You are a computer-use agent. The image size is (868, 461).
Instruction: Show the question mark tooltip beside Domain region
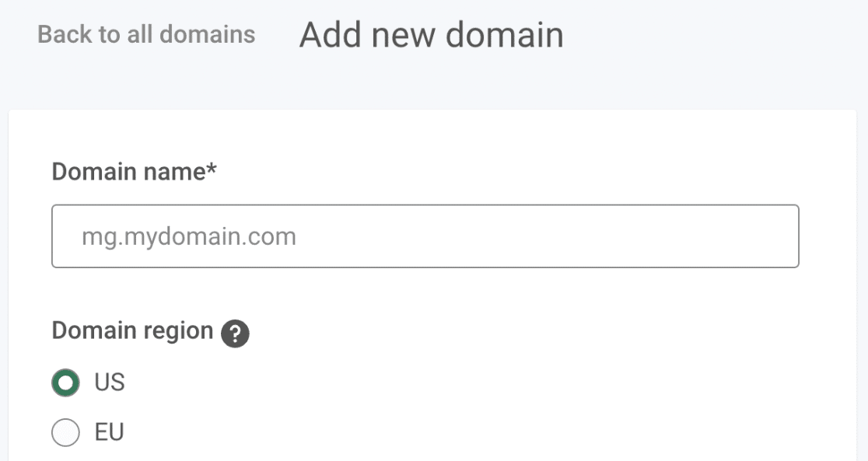[235, 334]
